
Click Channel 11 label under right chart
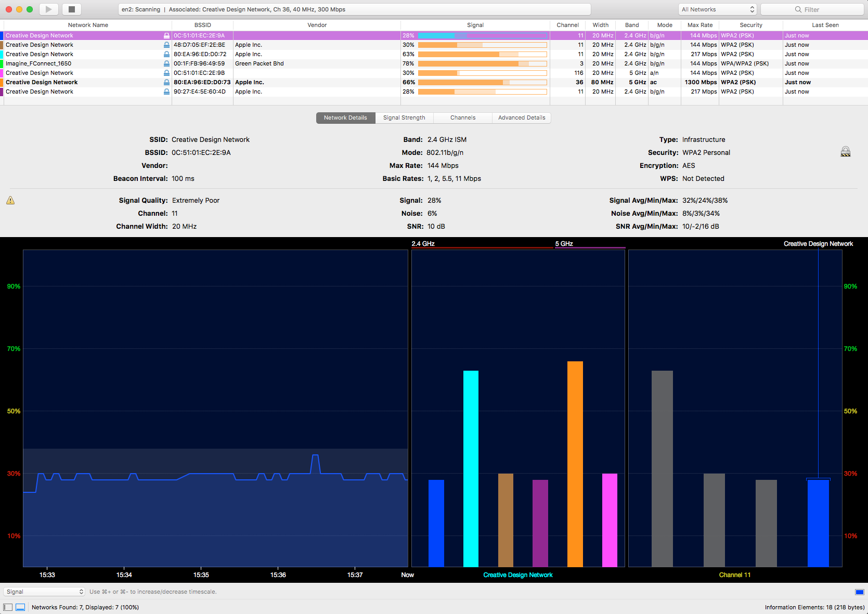735,575
